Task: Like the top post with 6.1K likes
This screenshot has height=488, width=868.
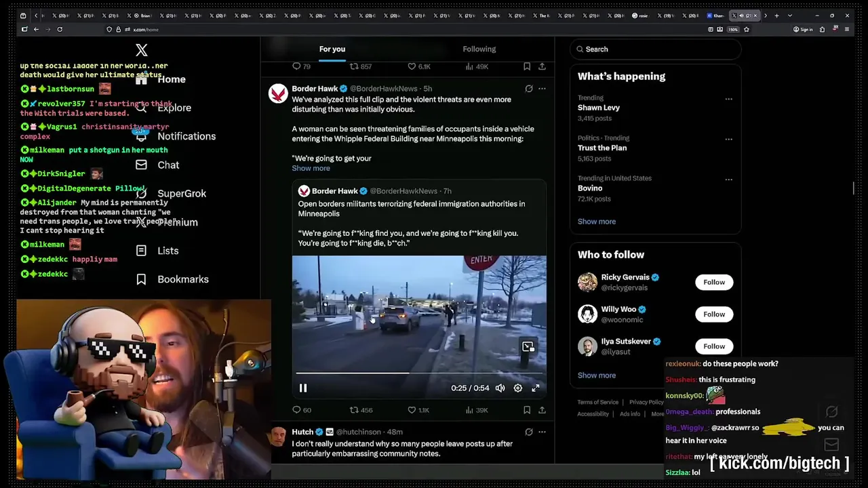Action: [412, 66]
